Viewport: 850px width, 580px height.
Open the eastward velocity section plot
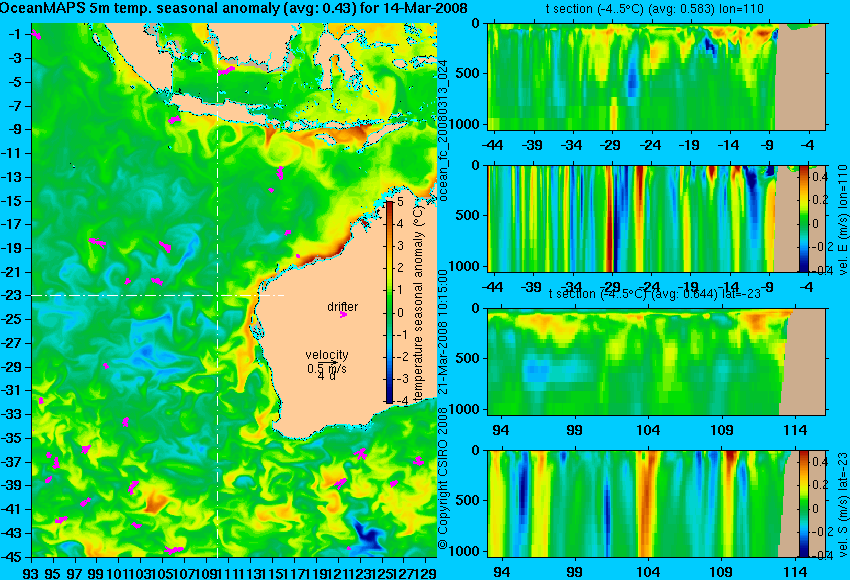pos(656,218)
